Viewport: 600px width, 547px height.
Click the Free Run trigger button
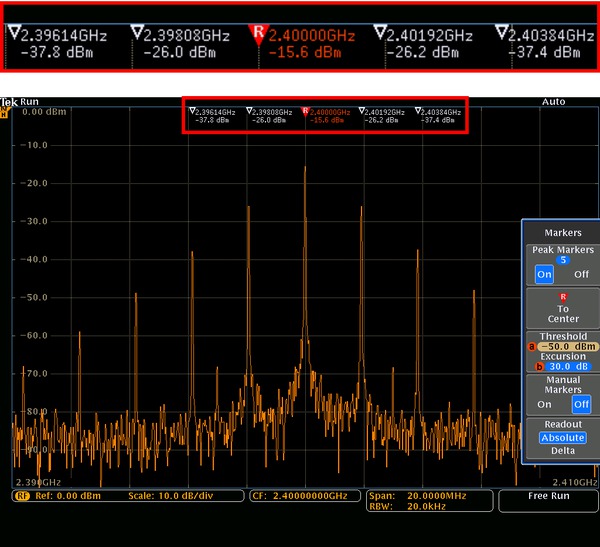[547, 496]
